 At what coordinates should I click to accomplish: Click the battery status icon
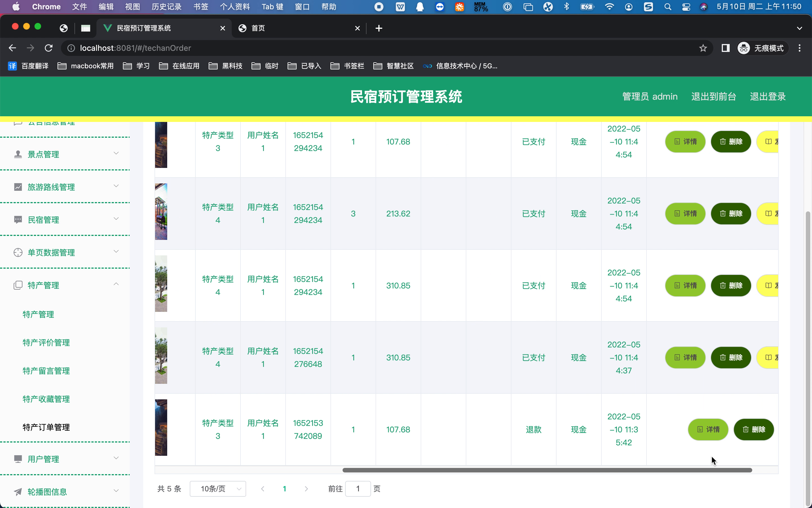click(587, 7)
